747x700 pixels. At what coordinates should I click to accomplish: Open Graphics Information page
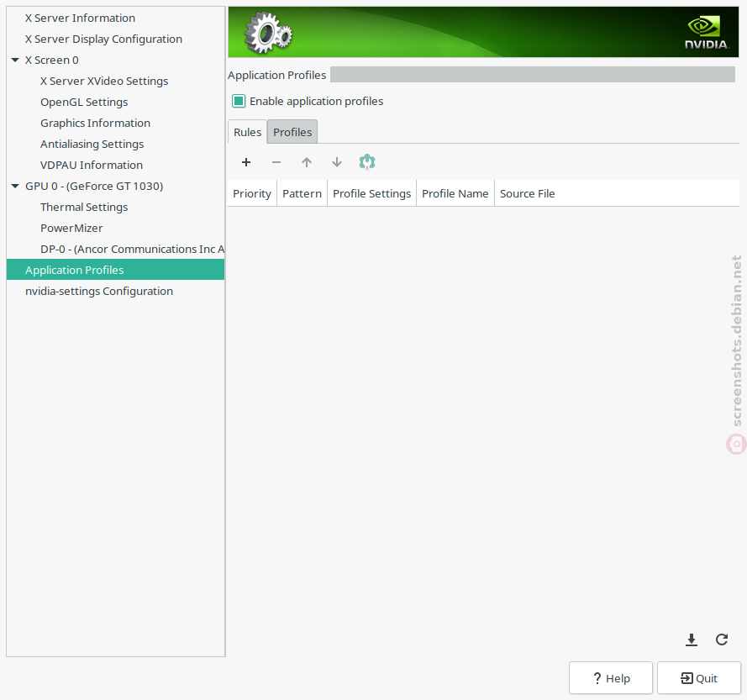click(x=95, y=123)
